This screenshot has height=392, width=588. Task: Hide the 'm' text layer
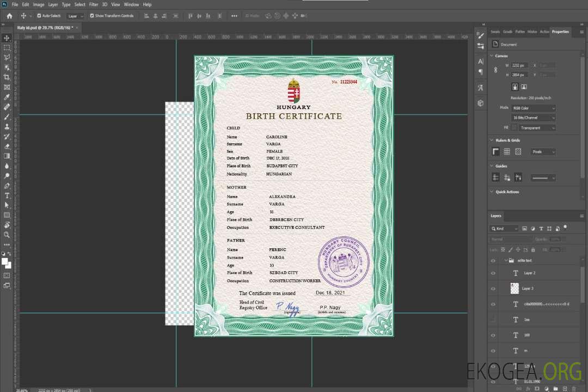(x=493, y=351)
